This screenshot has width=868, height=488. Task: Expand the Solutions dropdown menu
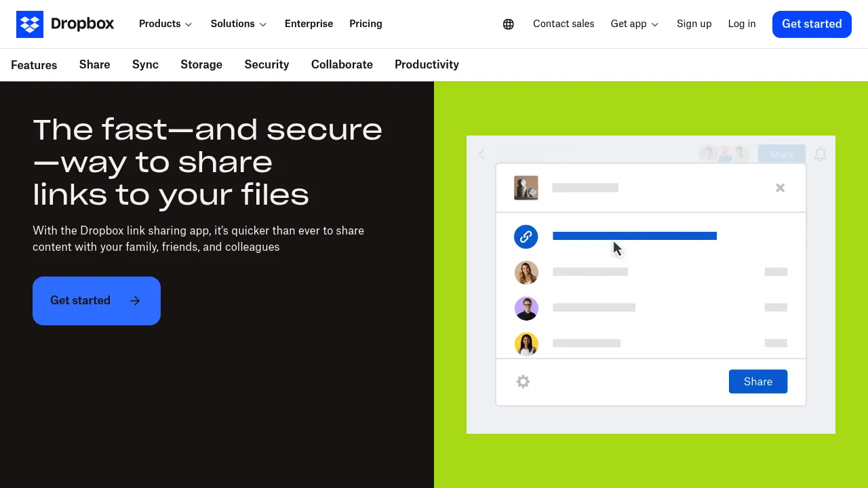[x=239, y=24]
